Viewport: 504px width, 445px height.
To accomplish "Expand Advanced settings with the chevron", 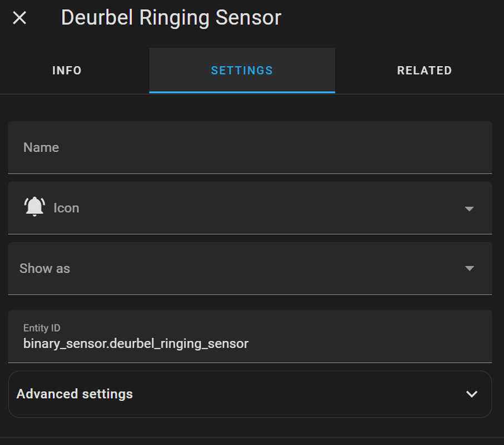I will click(x=472, y=394).
